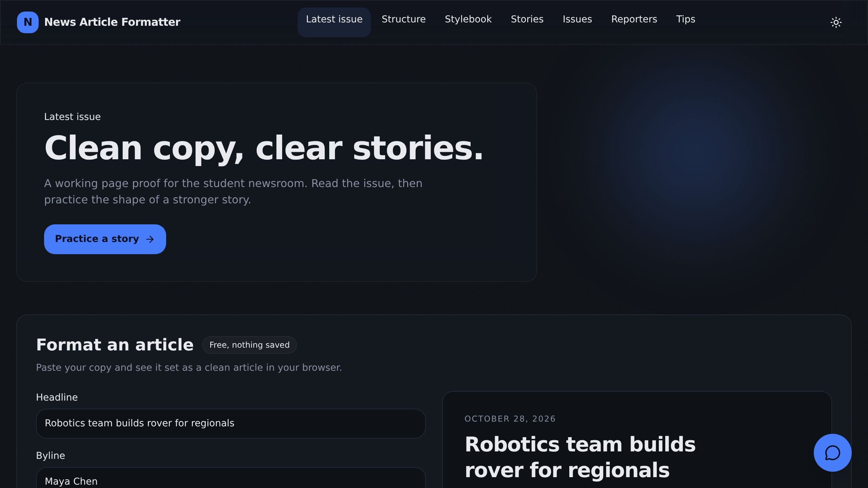Click the News Article Formatter title link
Image resolution: width=868 pixels, height=488 pixels.
tap(112, 22)
